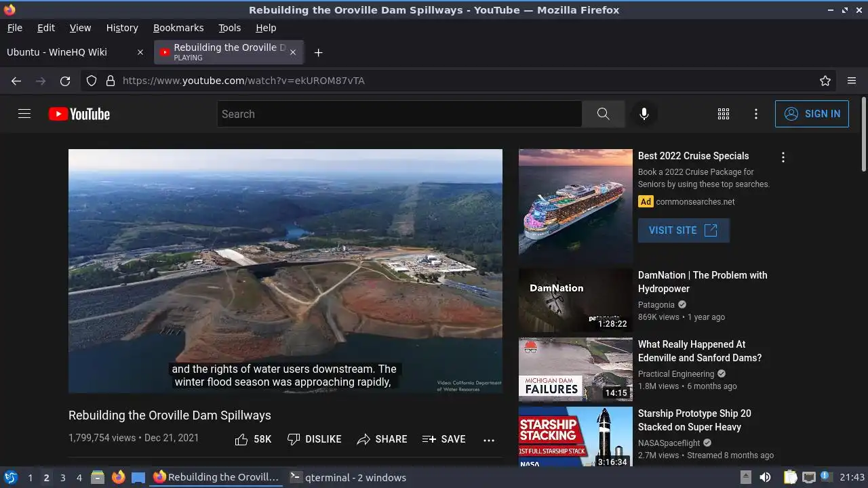
Task: Switch to workspace 2
Action: coord(46,478)
